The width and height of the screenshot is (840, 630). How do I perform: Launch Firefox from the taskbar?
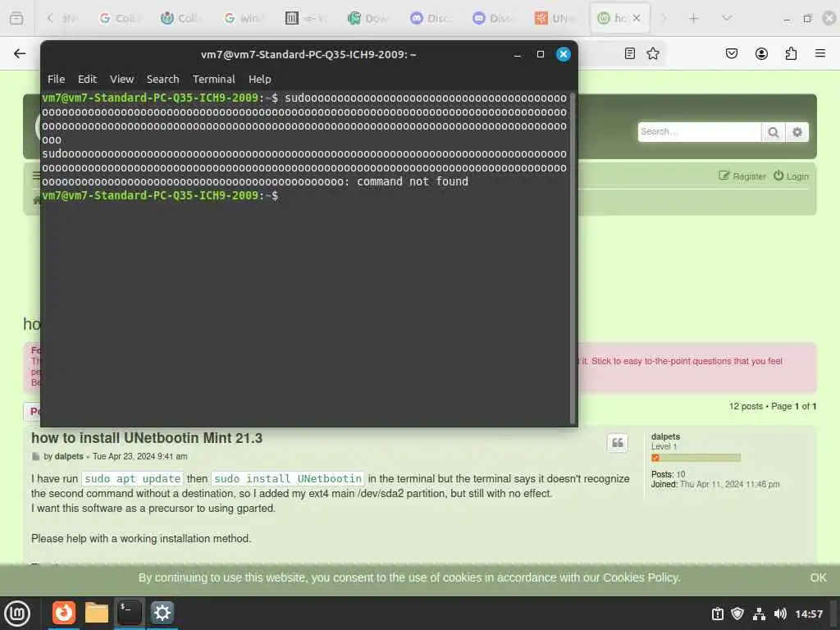coord(64,613)
